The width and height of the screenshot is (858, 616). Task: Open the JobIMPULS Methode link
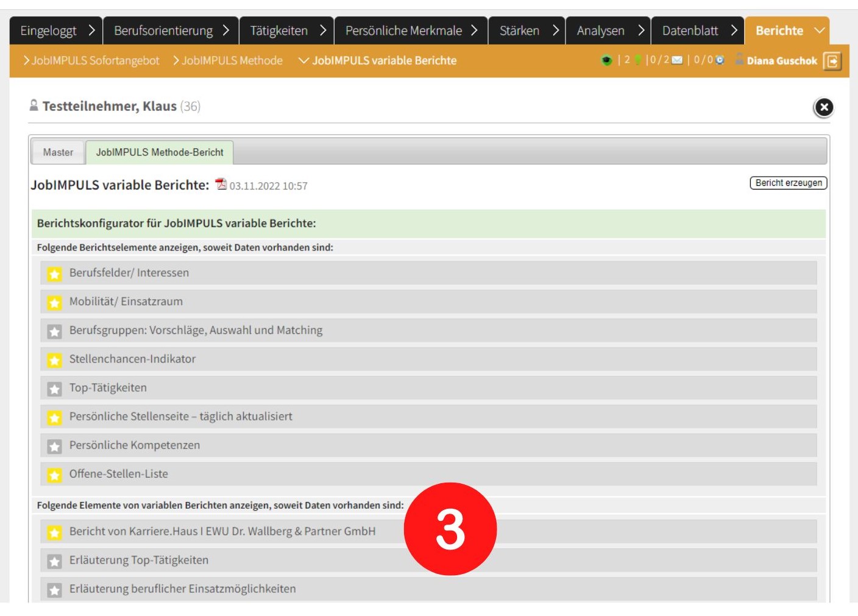pos(227,61)
